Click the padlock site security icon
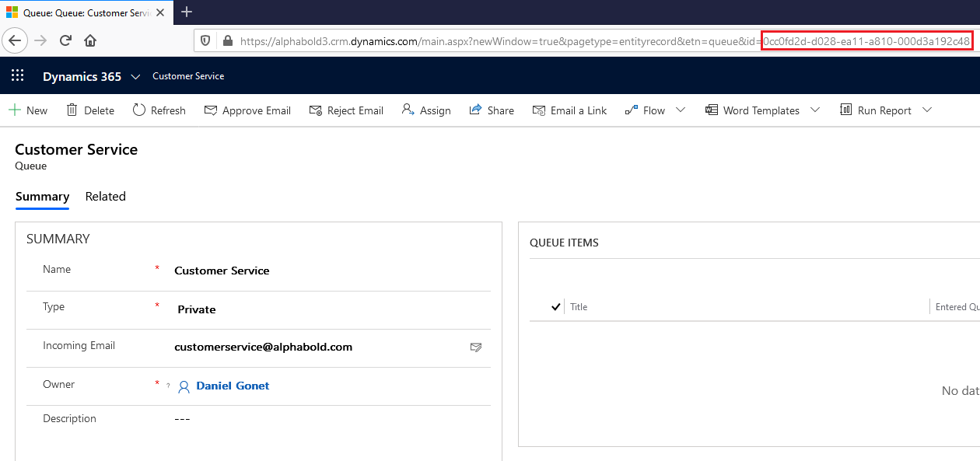Viewport: 980px width, 461px height. 228,41
